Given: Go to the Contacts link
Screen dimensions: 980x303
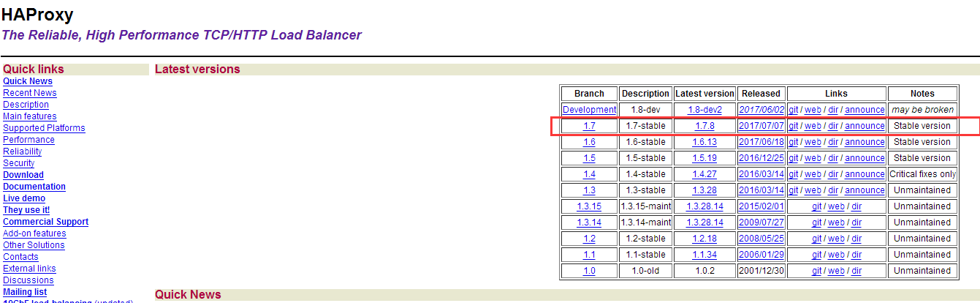Looking at the screenshot, I should click(20, 257).
